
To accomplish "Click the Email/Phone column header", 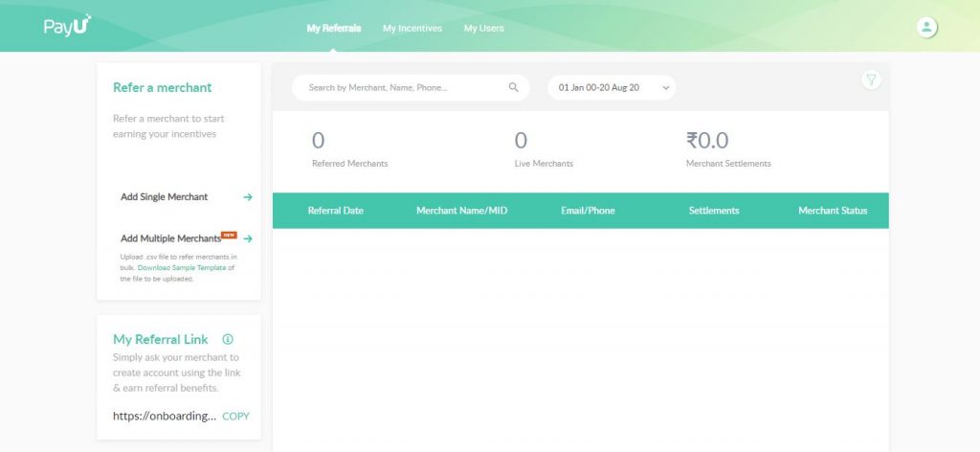I will (589, 211).
